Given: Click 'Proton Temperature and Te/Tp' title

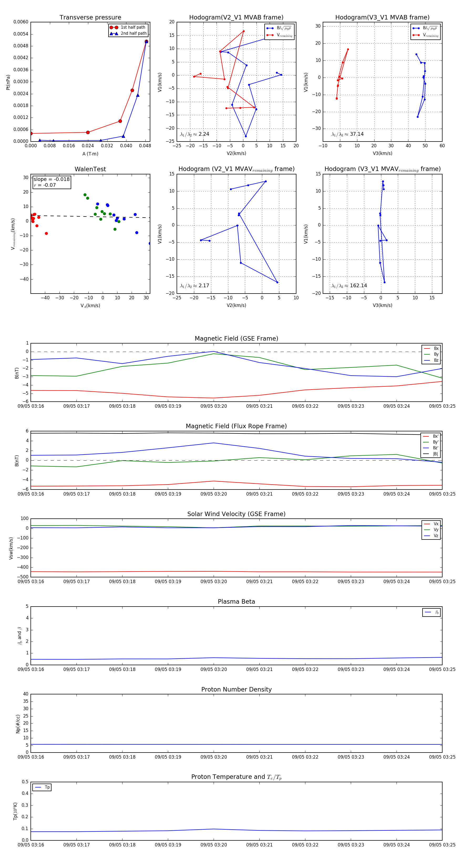Looking at the screenshot, I should [x=236, y=777].
